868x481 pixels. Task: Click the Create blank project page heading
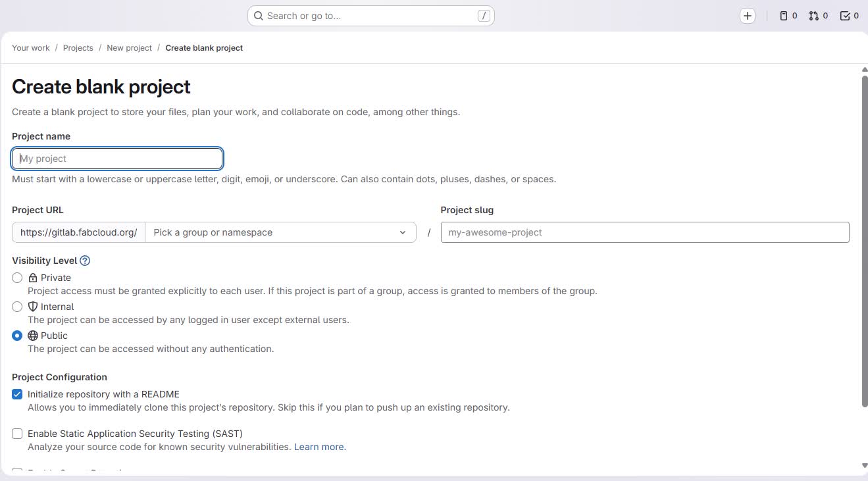coord(101,87)
